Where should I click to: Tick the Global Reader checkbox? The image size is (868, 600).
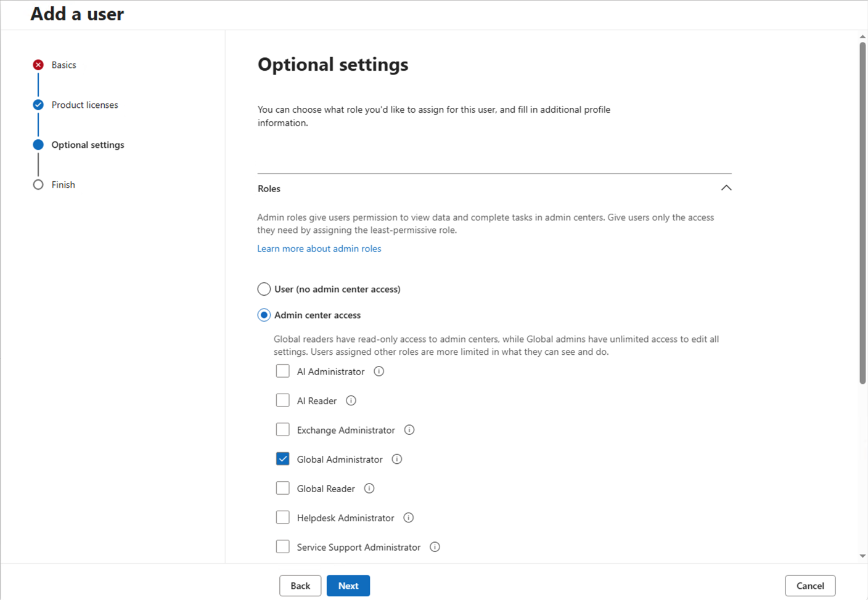(x=282, y=488)
